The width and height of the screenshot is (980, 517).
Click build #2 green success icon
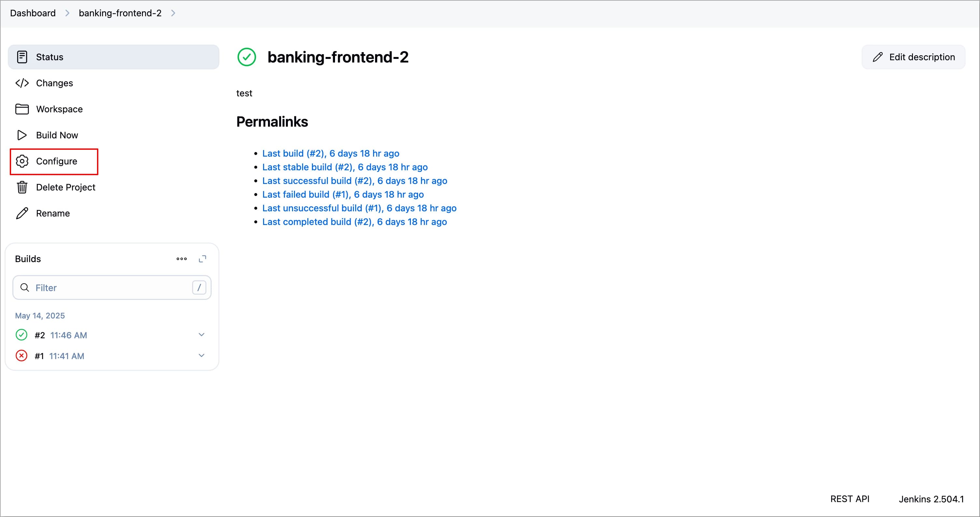click(21, 335)
